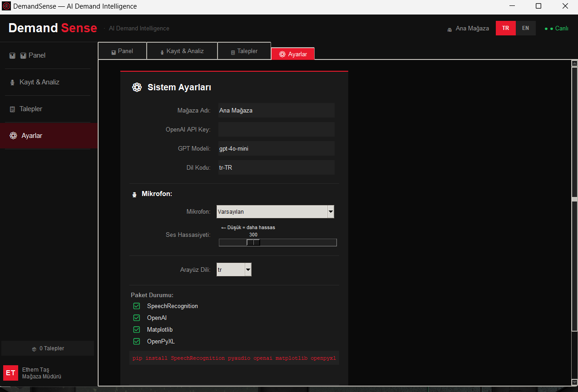Focus the OpenAI API Key field
Screen dimensions: 578x392
pos(276,129)
